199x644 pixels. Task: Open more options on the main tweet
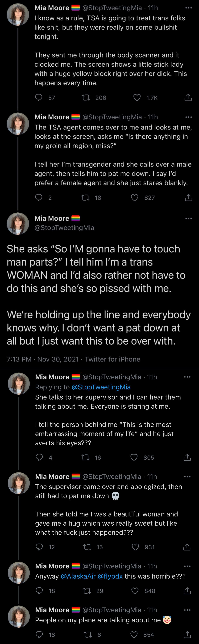click(x=189, y=219)
